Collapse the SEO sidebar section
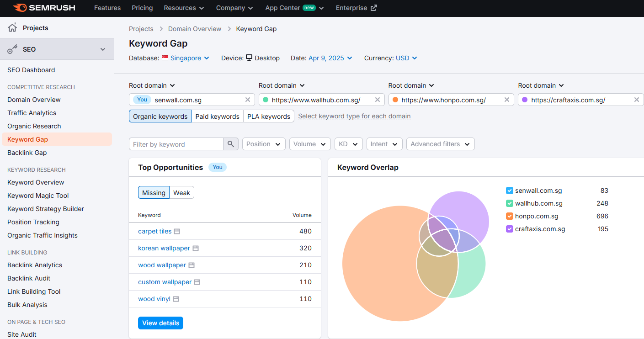 103,49
